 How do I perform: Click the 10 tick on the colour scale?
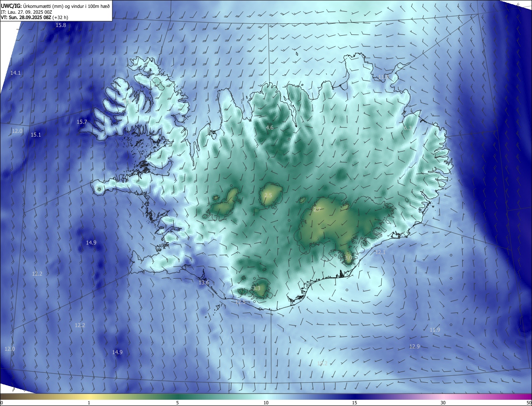[266, 403]
